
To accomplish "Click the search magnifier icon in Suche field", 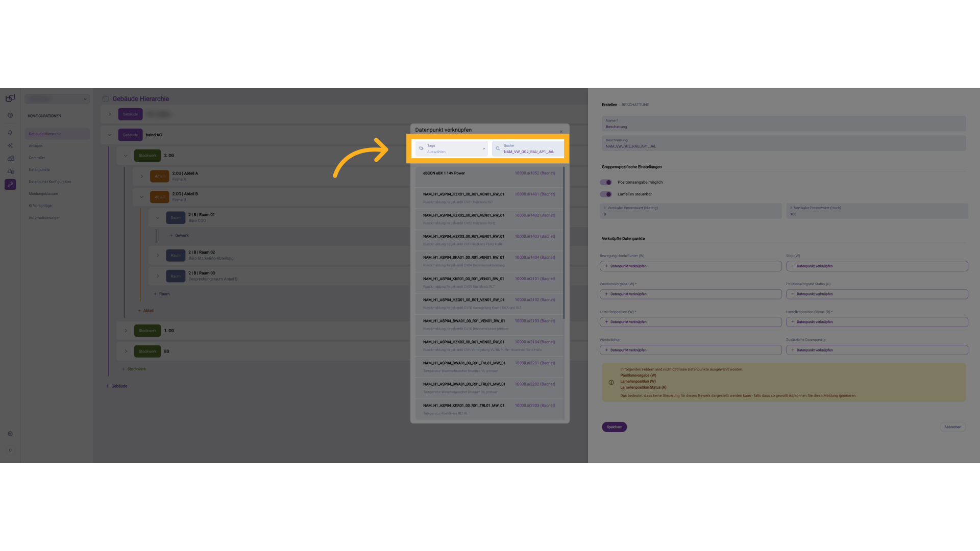I will (x=498, y=148).
